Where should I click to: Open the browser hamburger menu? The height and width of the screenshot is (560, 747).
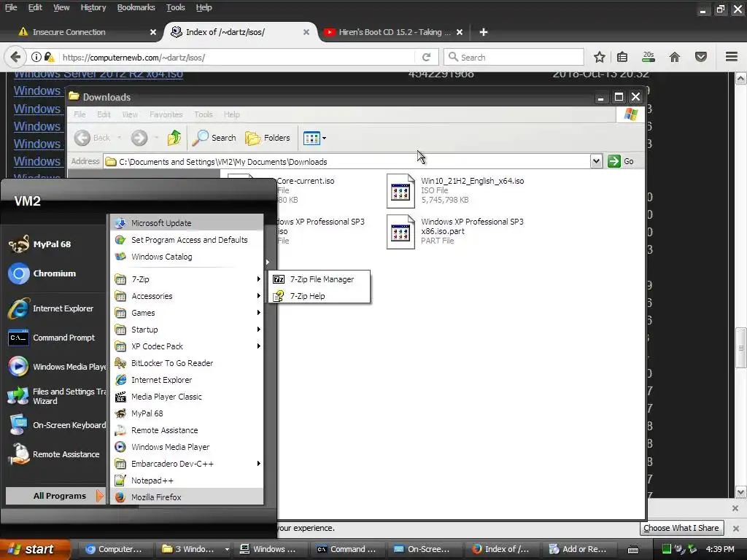(x=732, y=57)
